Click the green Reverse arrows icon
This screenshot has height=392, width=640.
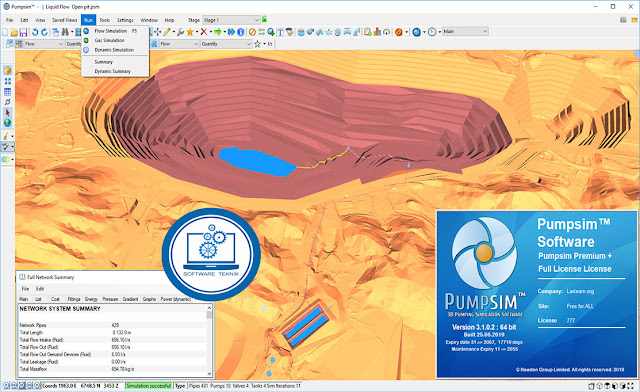click(261, 32)
